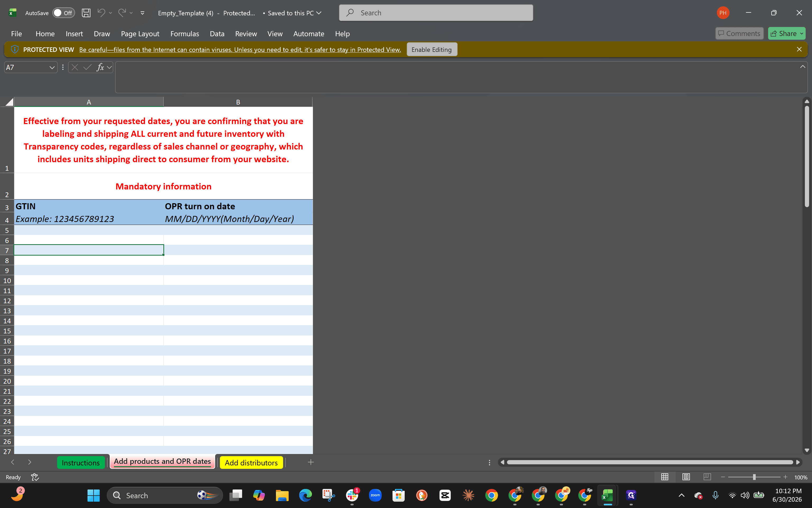Click the 100% zoom level

[801, 477]
